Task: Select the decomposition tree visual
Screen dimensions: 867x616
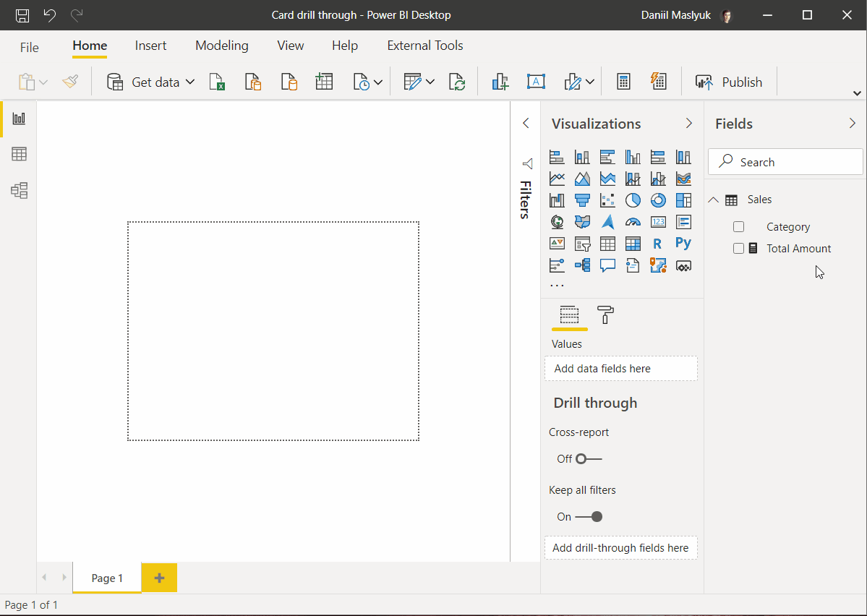Action: [582, 265]
